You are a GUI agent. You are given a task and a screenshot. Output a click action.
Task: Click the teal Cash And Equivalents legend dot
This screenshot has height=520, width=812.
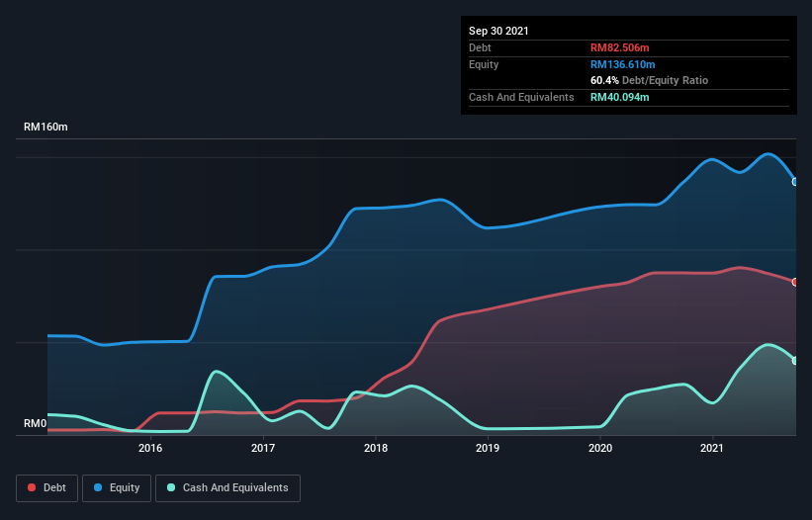pos(171,487)
